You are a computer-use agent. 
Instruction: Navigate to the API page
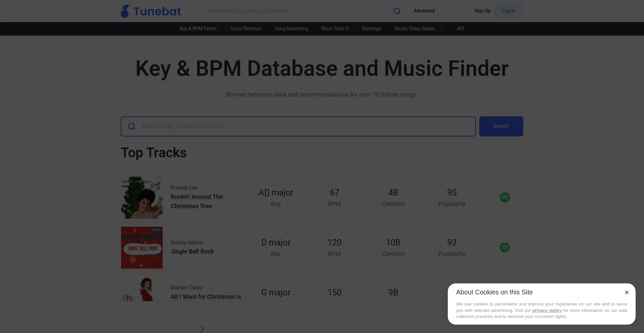460,29
